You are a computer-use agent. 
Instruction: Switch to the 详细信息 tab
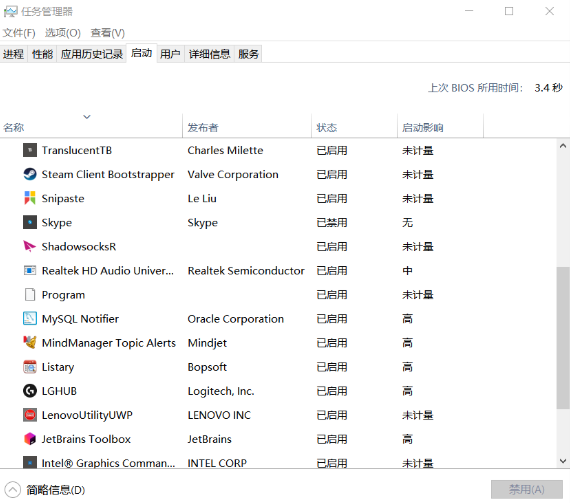click(209, 54)
